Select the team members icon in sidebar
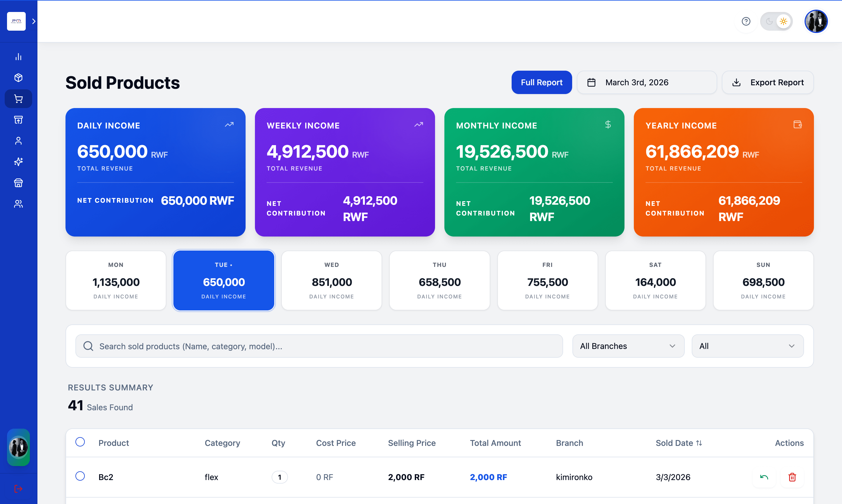The image size is (842, 504). (x=18, y=204)
